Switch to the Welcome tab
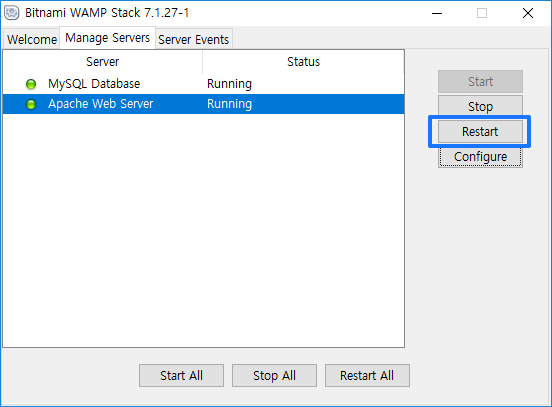Image resolution: width=552 pixels, height=407 pixels. tap(32, 39)
